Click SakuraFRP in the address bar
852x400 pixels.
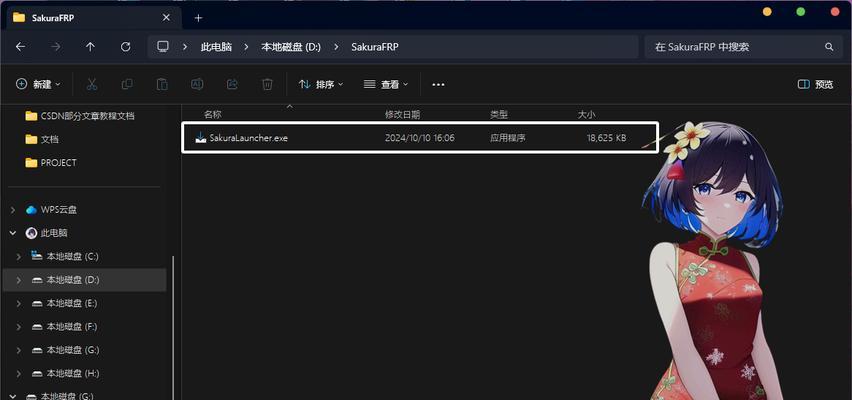(x=375, y=47)
